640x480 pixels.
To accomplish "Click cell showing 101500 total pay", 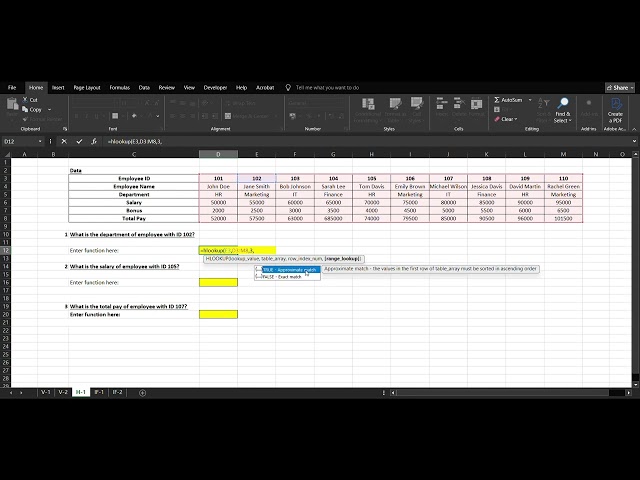I will (563, 218).
